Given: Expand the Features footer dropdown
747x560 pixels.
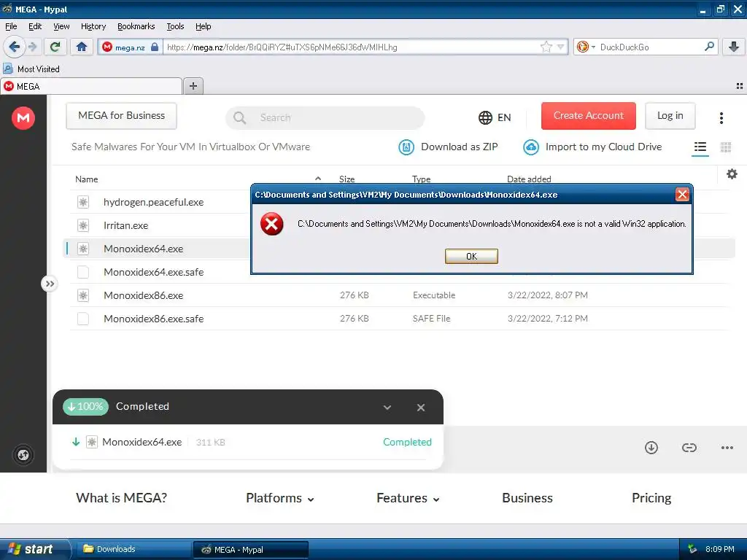Looking at the screenshot, I should [x=408, y=498].
